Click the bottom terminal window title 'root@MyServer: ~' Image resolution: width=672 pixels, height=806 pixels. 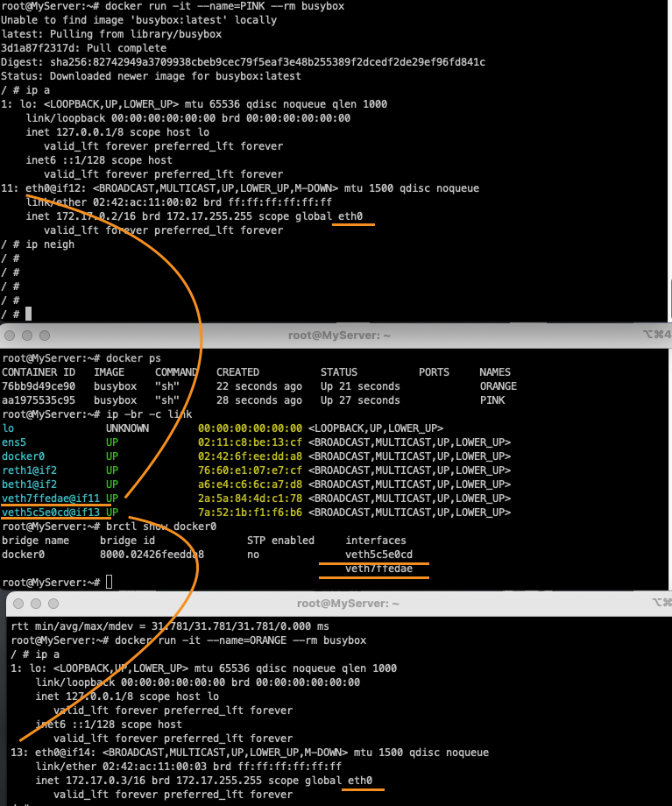(348, 604)
